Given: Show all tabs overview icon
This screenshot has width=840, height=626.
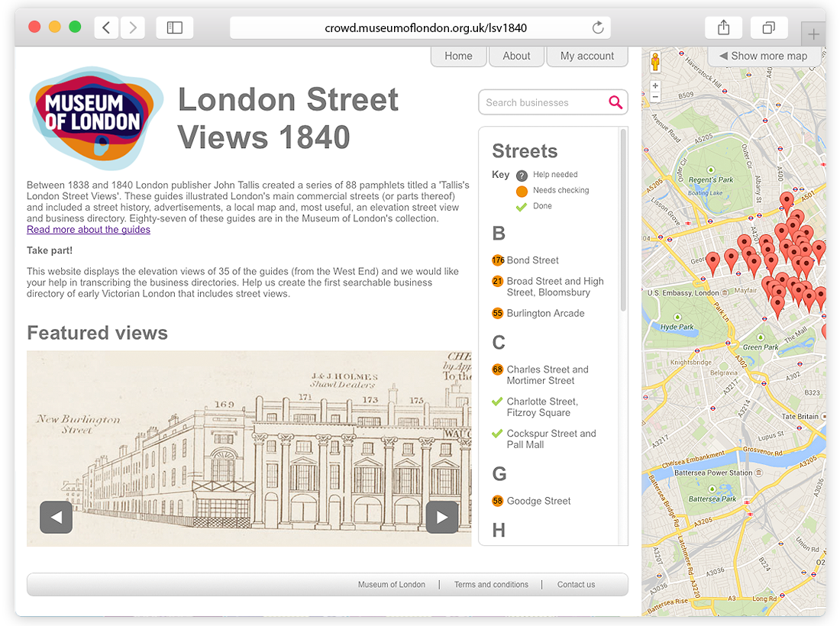Looking at the screenshot, I should pos(769,27).
